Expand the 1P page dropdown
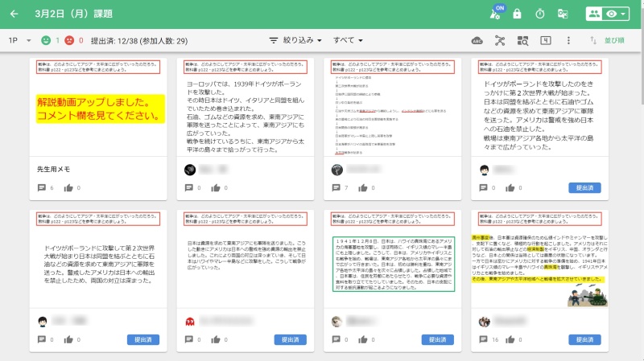Image resolution: width=644 pixels, height=361 pixels. (19, 40)
